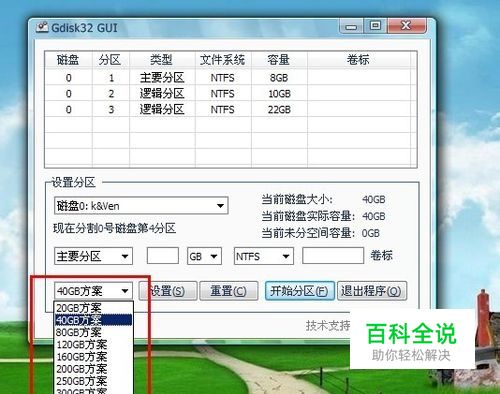Select the 22GB capacity cell
The height and width of the screenshot is (394, 500).
click(x=279, y=109)
